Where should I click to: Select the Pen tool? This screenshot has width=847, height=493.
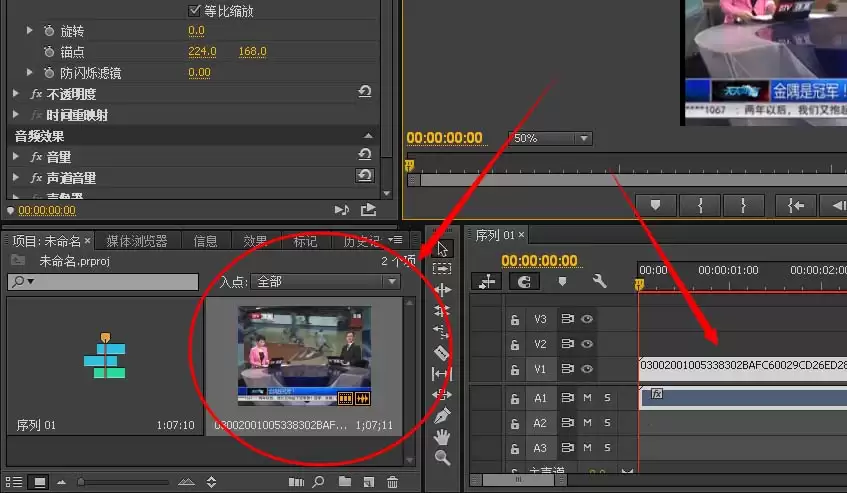tap(442, 415)
